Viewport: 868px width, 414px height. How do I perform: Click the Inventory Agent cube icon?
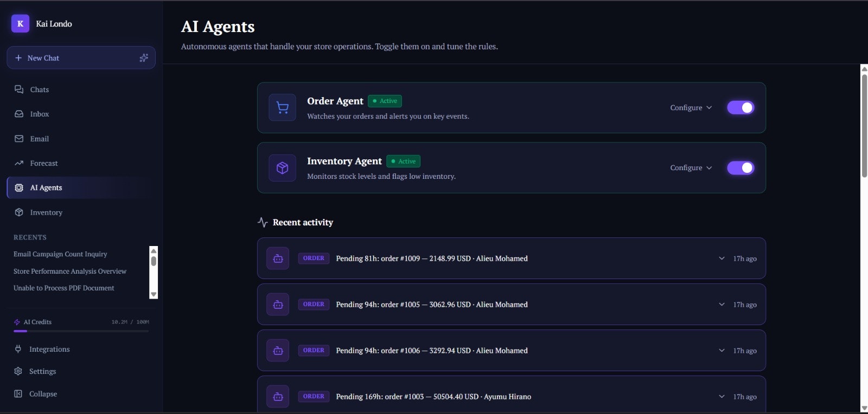[x=282, y=168]
